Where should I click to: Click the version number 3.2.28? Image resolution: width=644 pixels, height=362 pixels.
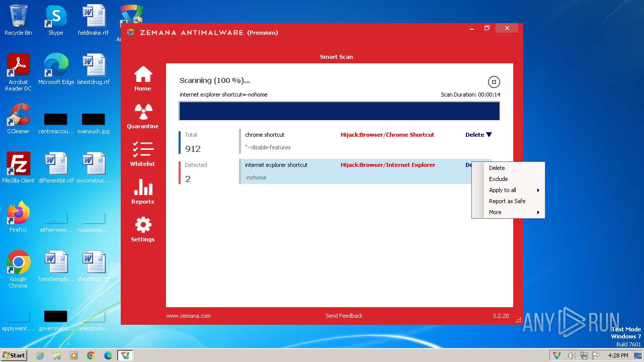[501, 316]
